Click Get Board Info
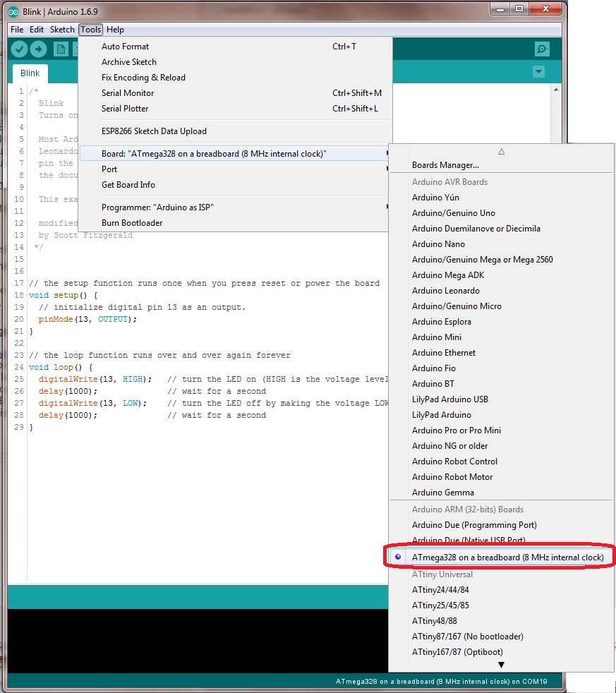This screenshot has height=693, width=616. click(x=235, y=185)
